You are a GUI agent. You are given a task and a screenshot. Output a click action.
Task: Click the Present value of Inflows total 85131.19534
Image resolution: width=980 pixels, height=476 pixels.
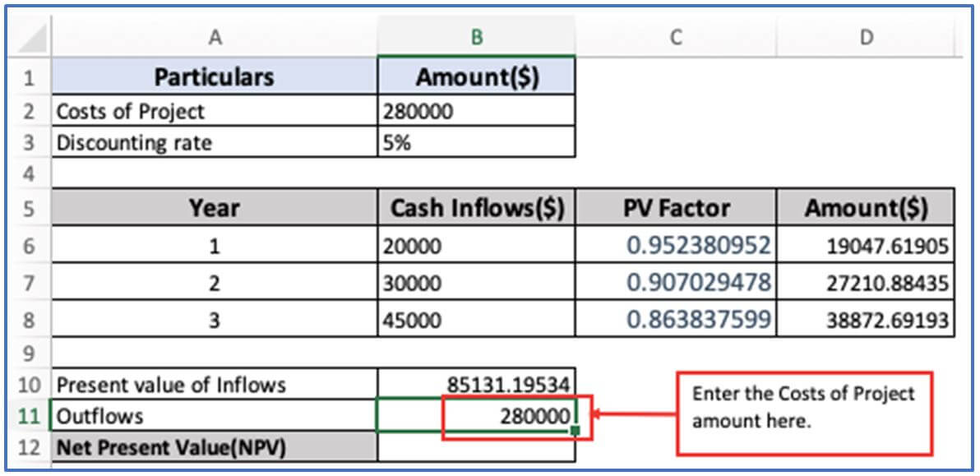click(477, 384)
